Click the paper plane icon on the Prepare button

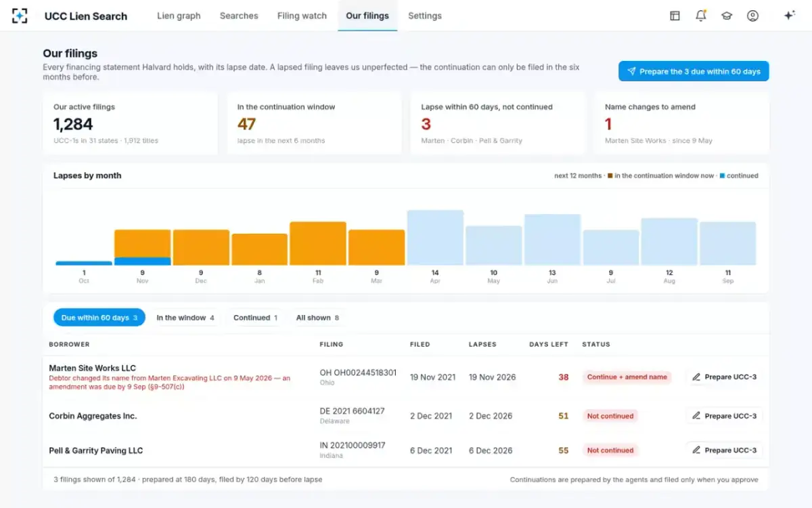pyautogui.click(x=631, y=72)
